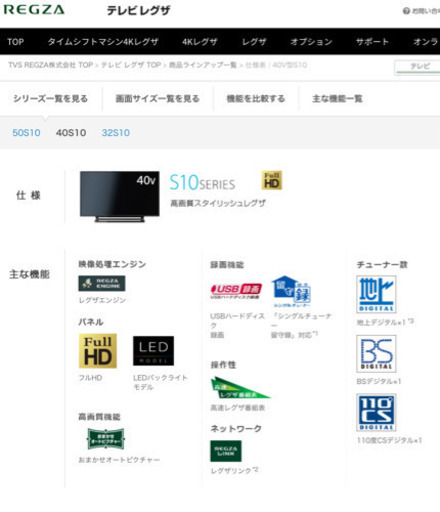Follow テレビ レグザ TOP breadcrumb link
This screenshot has width=440, height=512.
click(x=131, y=65)
